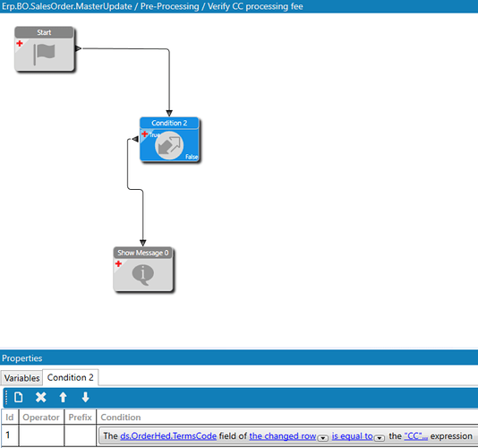The image size is (478, 448).
Task: Select the Condition 2 properties tab
Action: coord(71,377)
